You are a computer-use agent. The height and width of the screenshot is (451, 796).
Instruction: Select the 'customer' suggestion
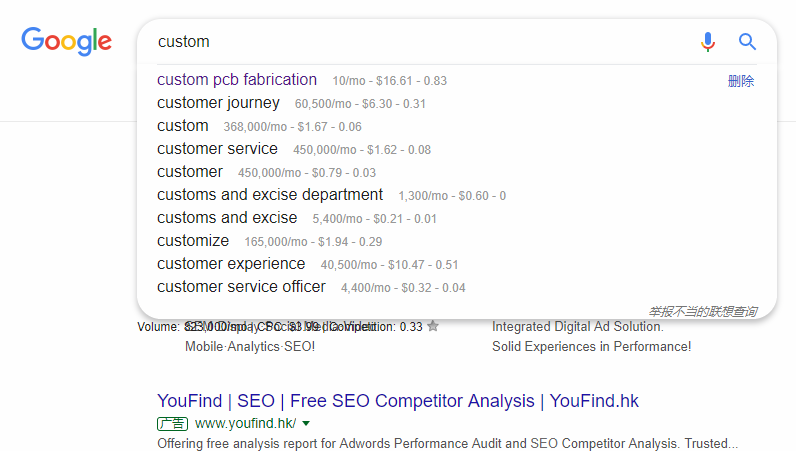[x=190, y=172]
